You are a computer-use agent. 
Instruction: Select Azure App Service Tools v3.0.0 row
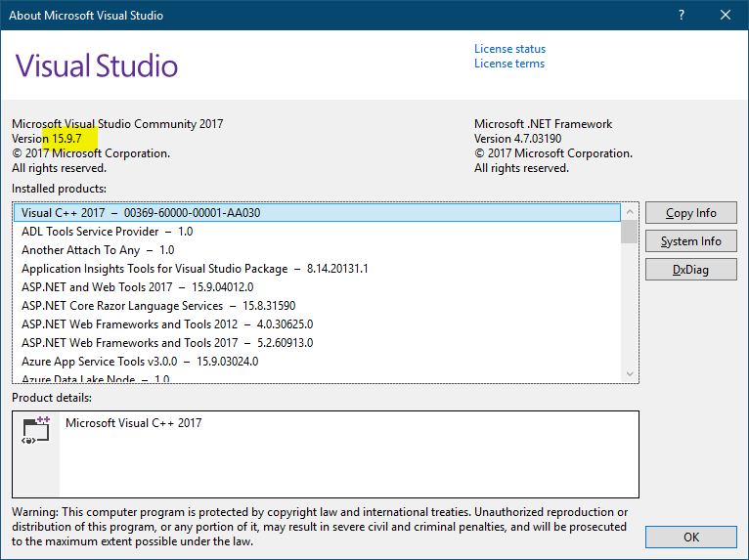317,362
